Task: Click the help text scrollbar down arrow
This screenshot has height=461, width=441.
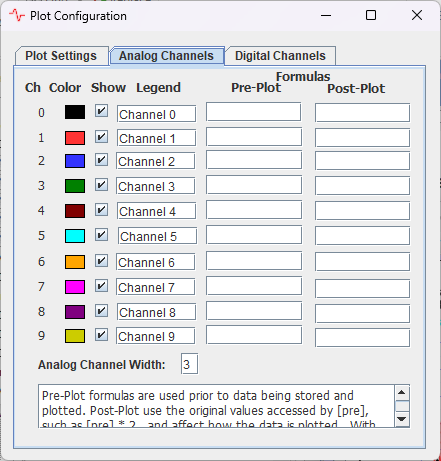Action: (402, 419)
